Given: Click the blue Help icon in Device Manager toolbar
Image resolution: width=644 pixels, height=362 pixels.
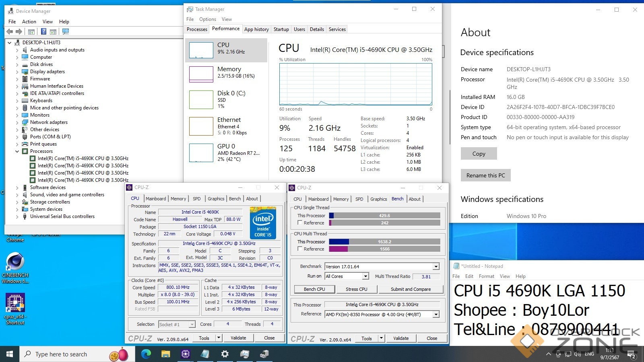Looking at the screenshot, I should click(43, 31).
